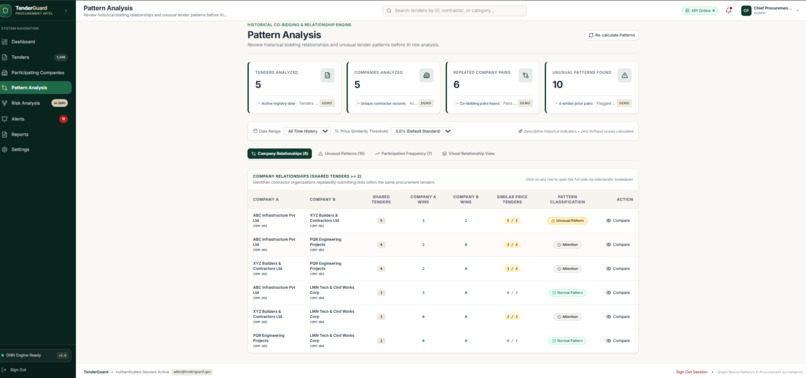
Task: Open the Price Similarity Threshold dropdown
Action: (x=422, y=131)
